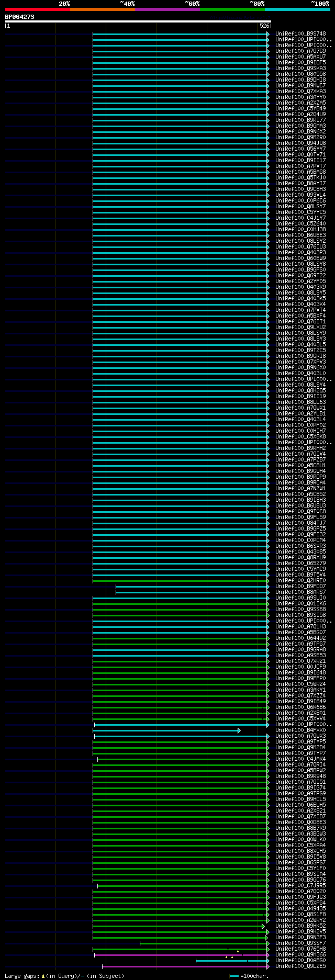Open hit UniRef100_Q9M366
Screen dimensions: 335x980
pos(300,955)
